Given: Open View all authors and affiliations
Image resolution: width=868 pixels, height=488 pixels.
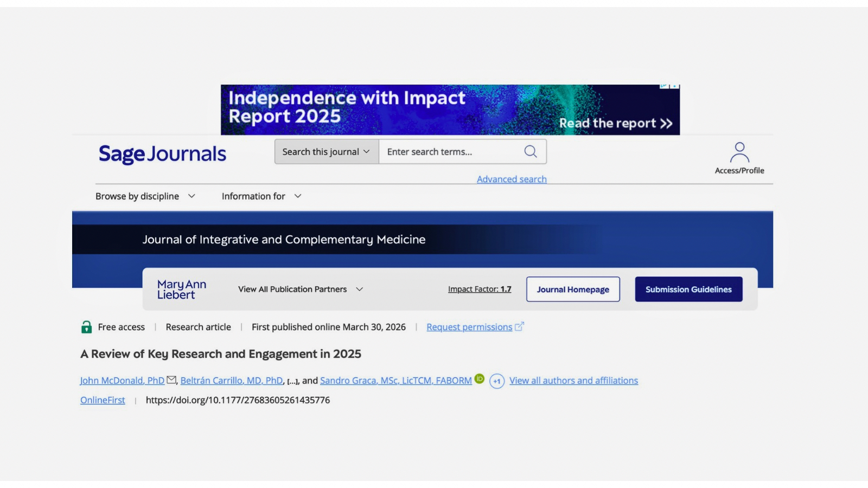Looking at the screenshot, I should (573, 381).
